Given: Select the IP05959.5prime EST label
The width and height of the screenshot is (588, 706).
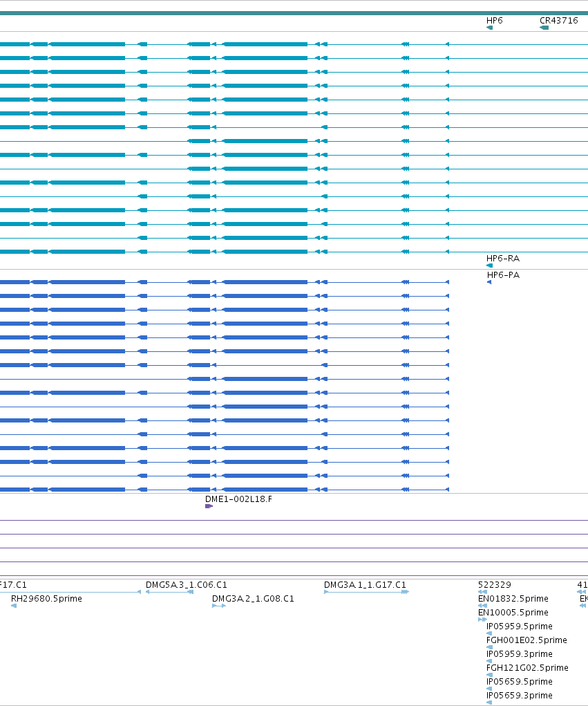Looking at the screenshot, I should [x=519, y=626].
